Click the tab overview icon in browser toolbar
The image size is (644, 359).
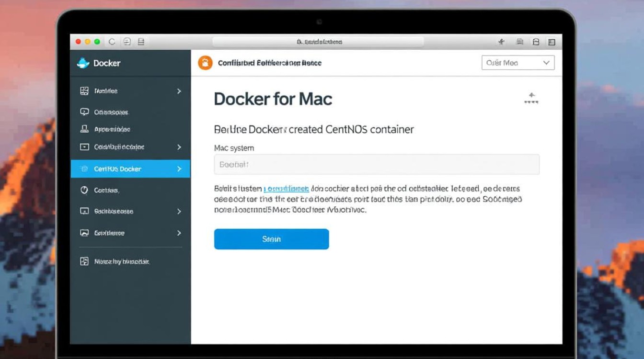pos(536,42)
